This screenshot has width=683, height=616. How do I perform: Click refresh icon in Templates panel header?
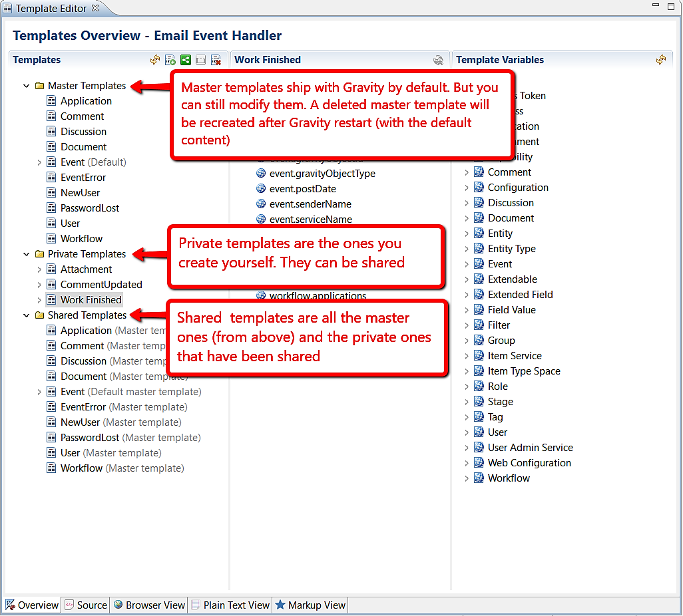tap(155, 60)
